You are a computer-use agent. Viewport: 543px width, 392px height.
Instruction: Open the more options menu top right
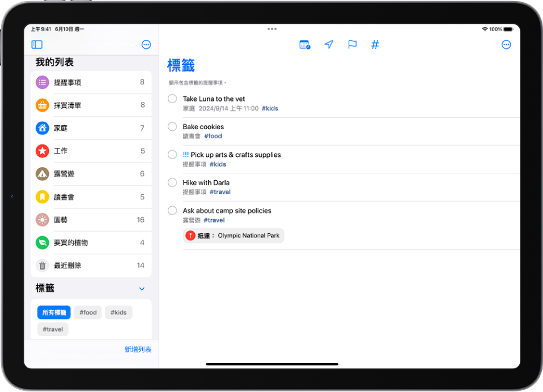506,45
